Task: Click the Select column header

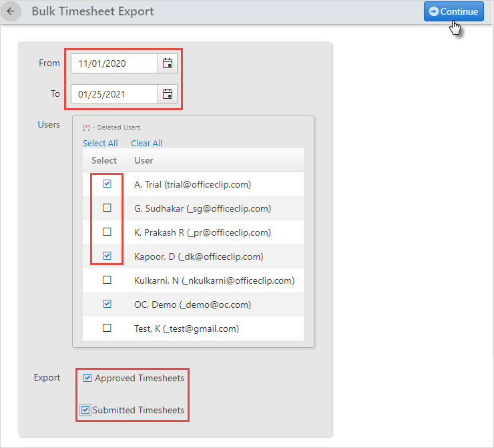Action: coord(104,160)
